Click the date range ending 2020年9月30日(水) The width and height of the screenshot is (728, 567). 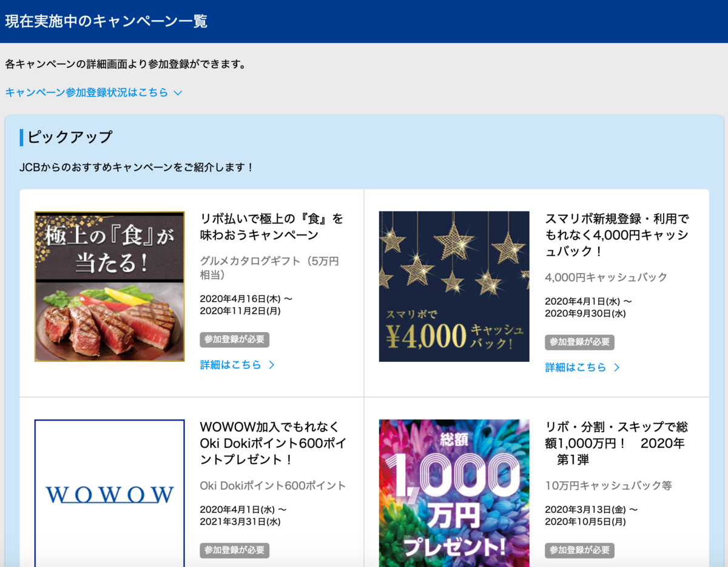588,307
